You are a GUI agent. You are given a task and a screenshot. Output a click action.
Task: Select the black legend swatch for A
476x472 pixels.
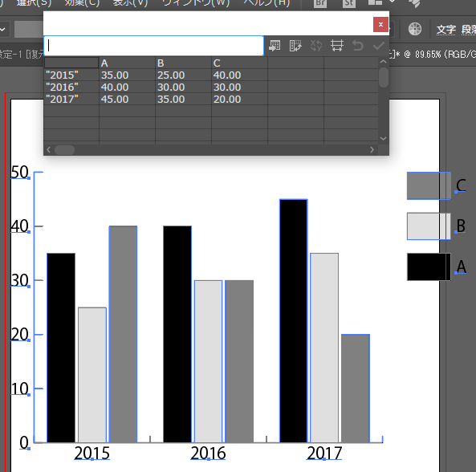click(x=429, y=267)
